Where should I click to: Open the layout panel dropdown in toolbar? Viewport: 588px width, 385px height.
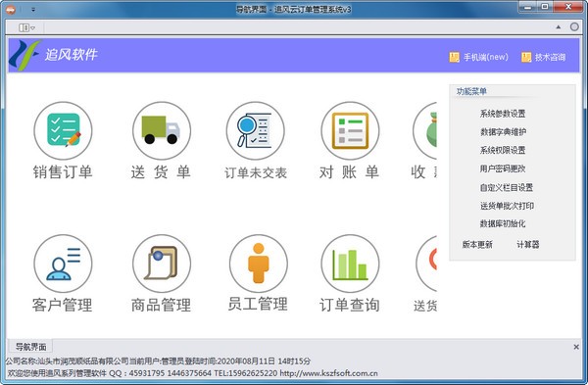(x=27, y=27)
